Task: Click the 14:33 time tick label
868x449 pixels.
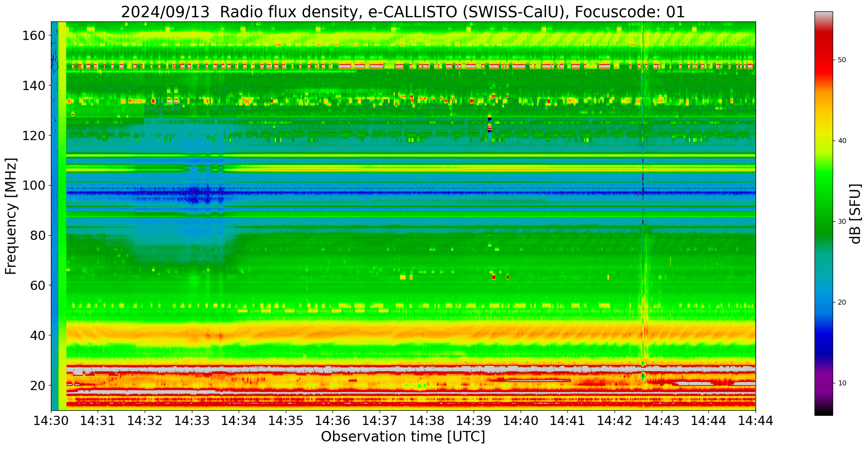Action: pyautogui.click(x=192, y=420)
